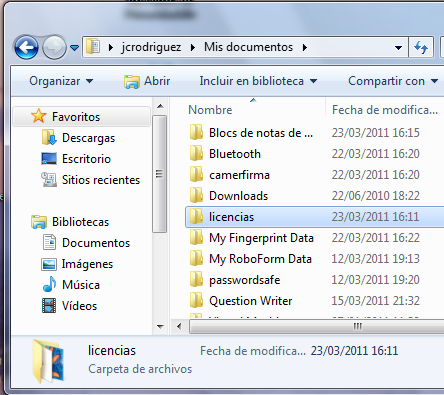Expand arrow after Mis documentos
The image size is (444, 395).
[x=305, y=48]
